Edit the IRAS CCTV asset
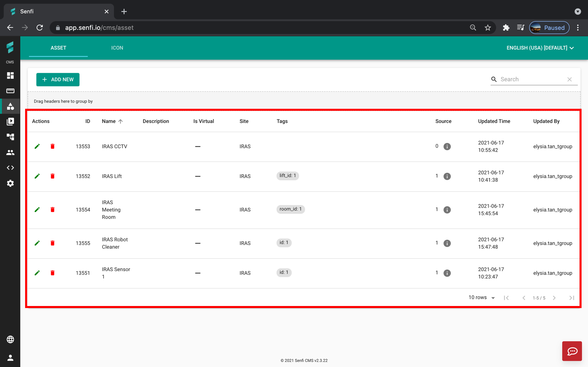This screenshot has height=367, width=588. [37, 146]
